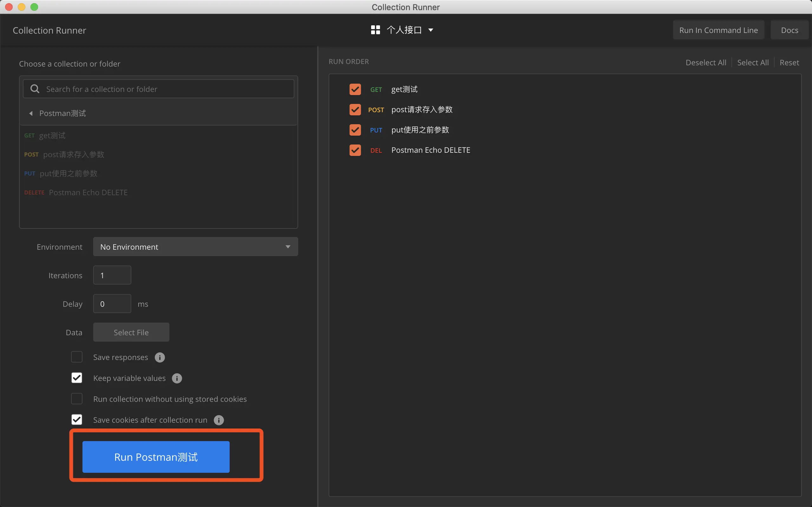Enable the Save responses checkbox

pyautogui.click(x=77, y=357)
